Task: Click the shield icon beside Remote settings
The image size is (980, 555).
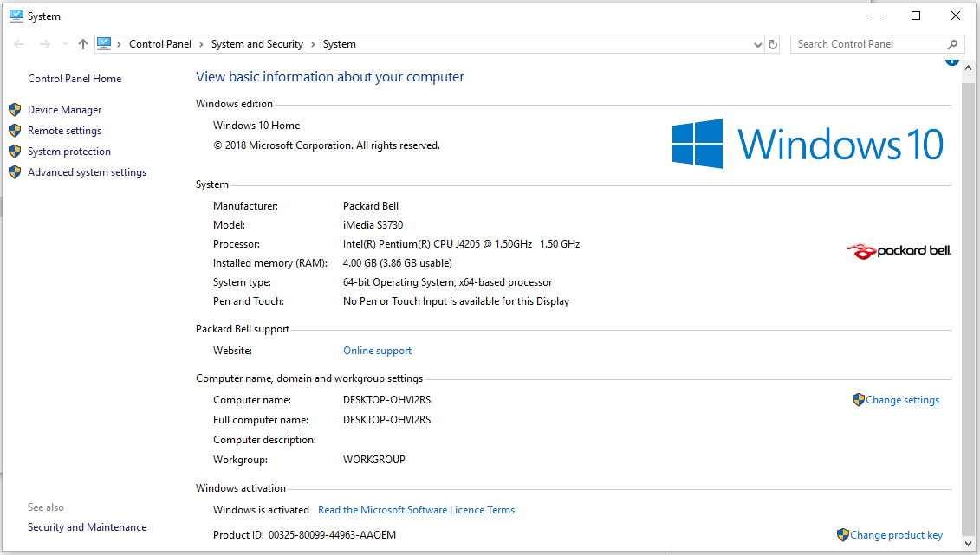Action: pyautogui.click(x=15, y=131)
